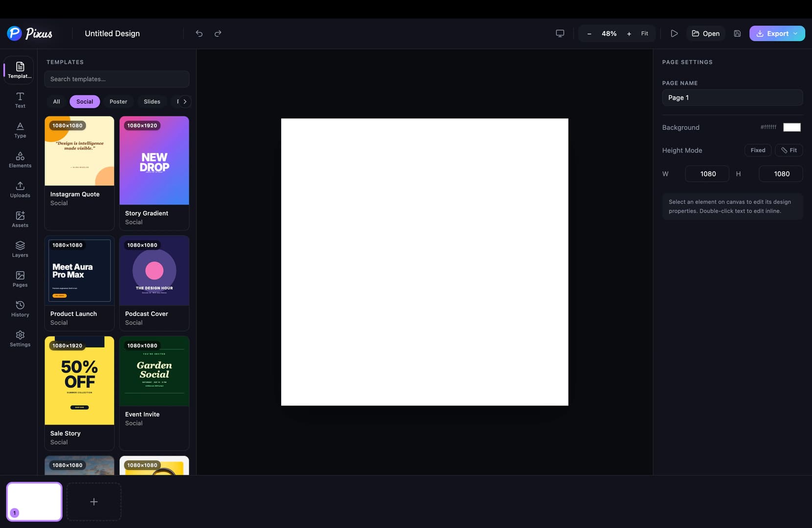Click the undo arrow icon

coord(199,33)
